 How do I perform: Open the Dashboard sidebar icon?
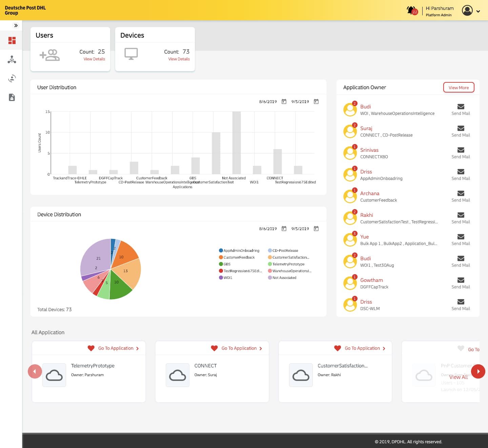click(12, 41)
